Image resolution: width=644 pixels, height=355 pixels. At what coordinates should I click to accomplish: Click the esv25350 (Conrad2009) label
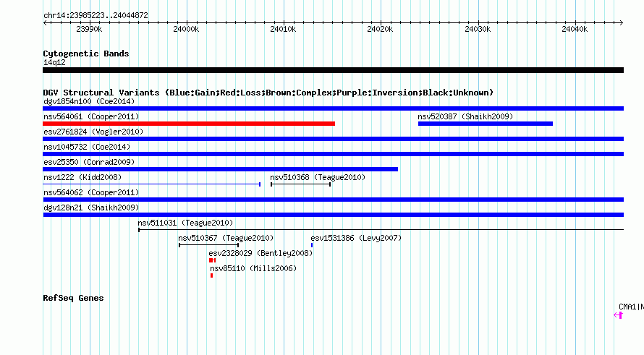[x=89, y=162]
